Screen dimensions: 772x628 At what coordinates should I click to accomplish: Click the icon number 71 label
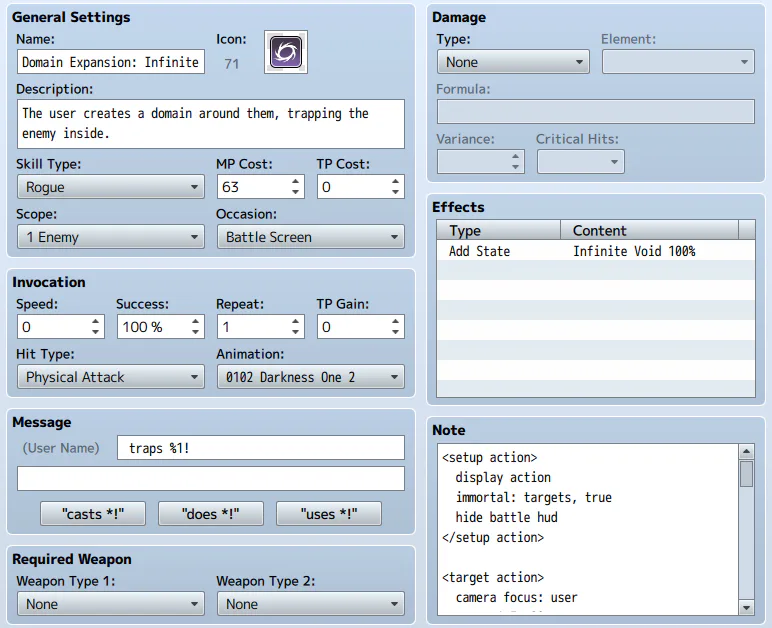231,63
